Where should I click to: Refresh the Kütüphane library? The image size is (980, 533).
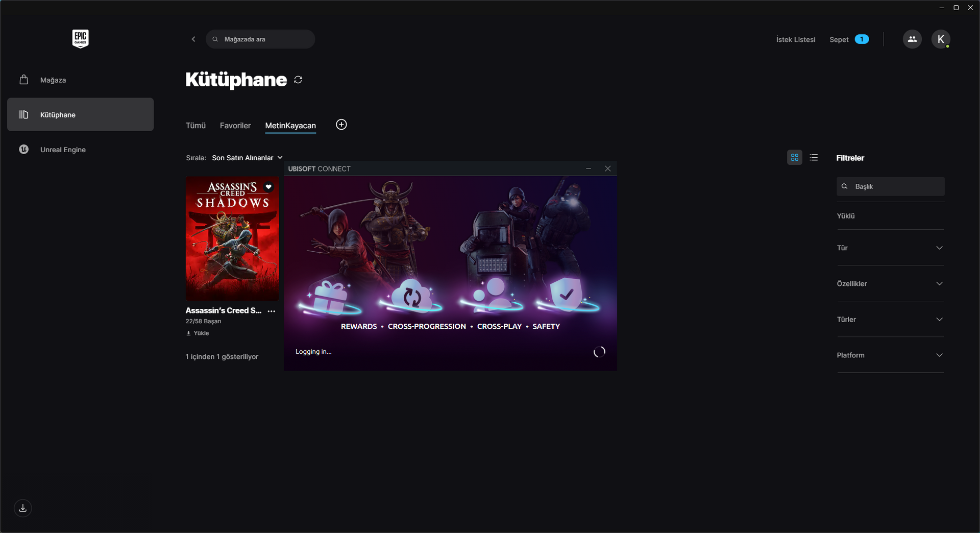point(298,80)
